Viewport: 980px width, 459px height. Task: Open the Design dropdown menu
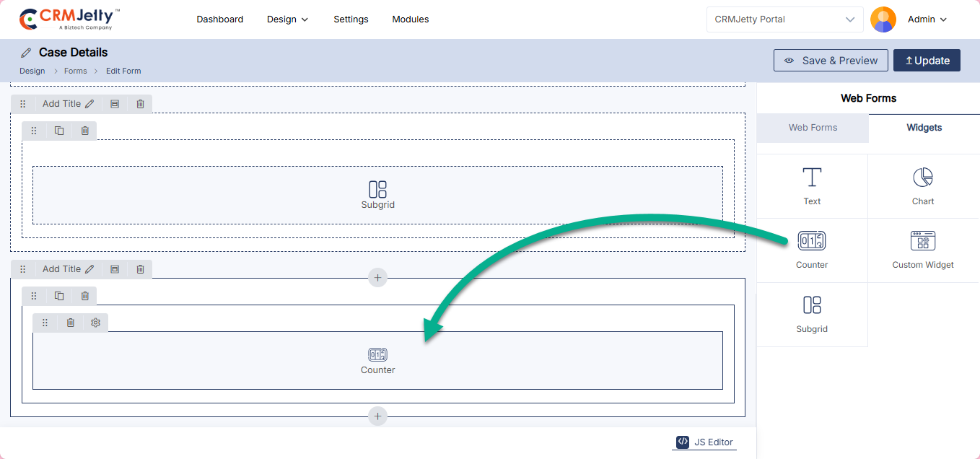pos(287,19)
